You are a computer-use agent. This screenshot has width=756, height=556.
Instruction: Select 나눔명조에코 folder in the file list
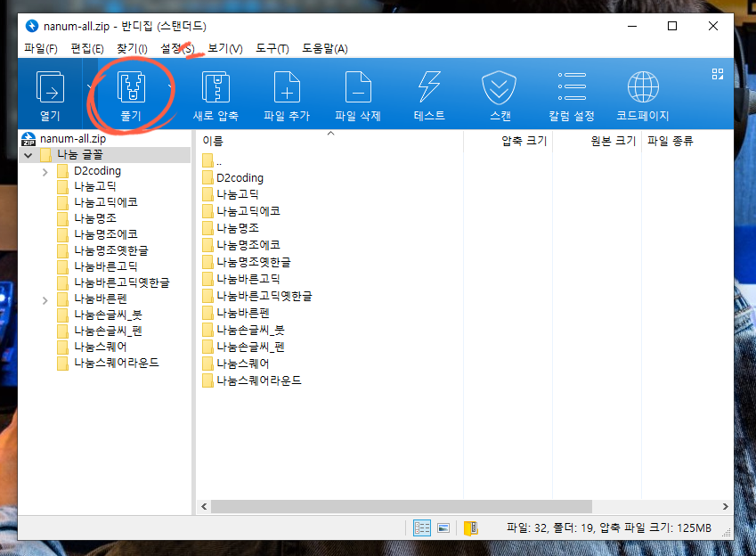pyautogui.click(x=241, y=245)
